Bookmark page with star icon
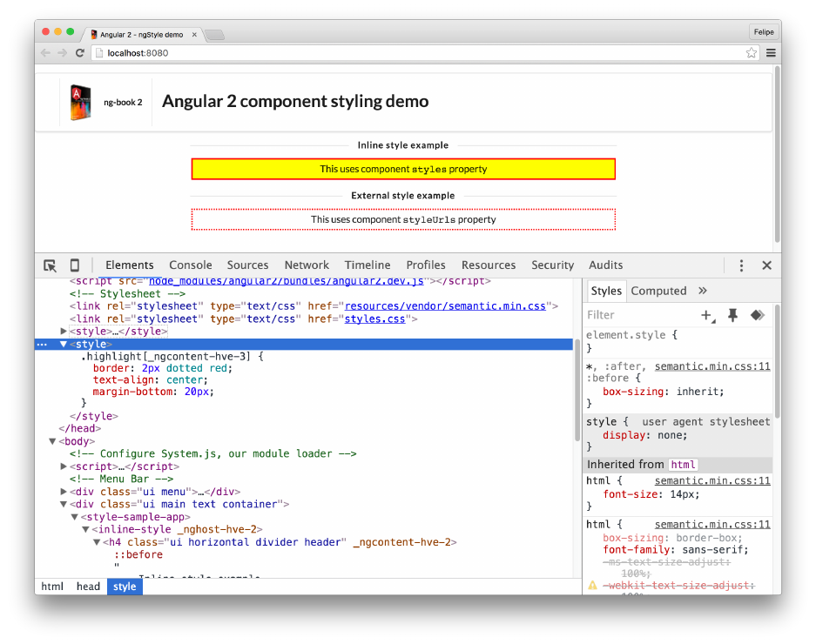 (751, 52)
